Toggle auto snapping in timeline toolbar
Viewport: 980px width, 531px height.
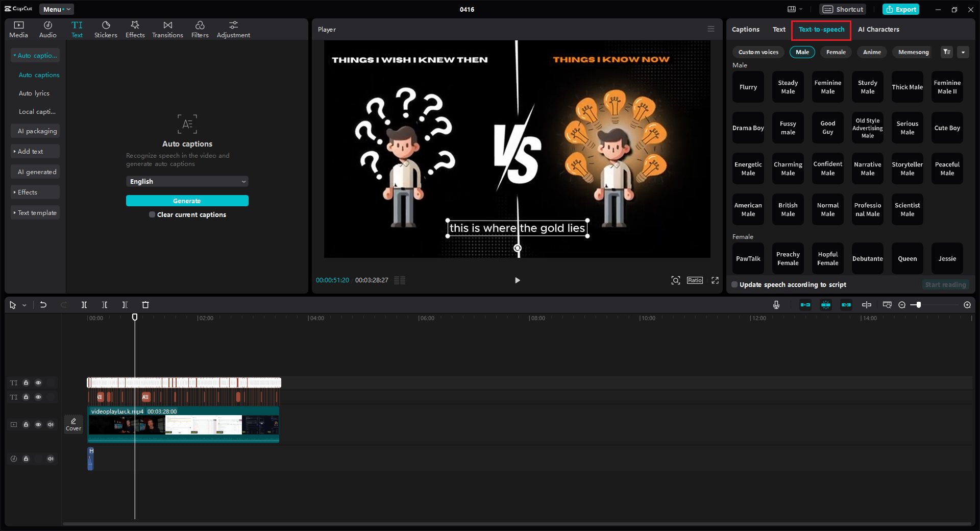coord(826,305)
